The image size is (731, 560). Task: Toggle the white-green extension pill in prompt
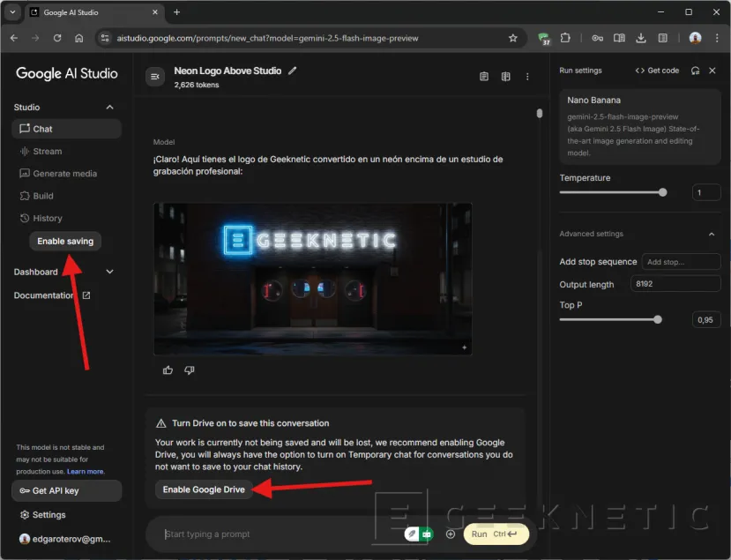[x=418, y=534]
